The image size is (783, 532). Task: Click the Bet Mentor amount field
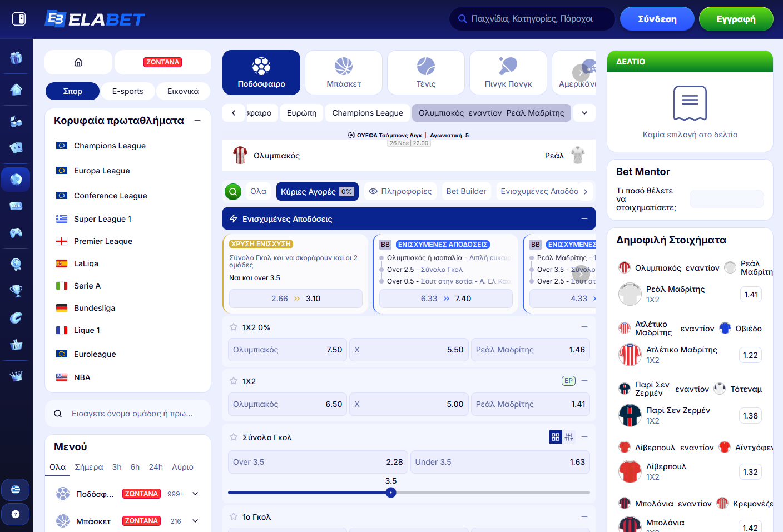pyautogui.click(x=726, y=199)
